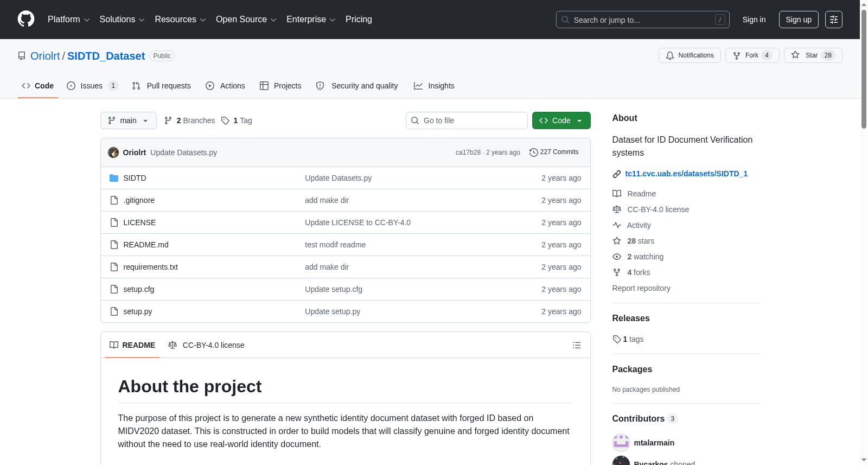This screenshot has width=868, height=465.
Task: Expand the Solutions menu
Action: 122,20
